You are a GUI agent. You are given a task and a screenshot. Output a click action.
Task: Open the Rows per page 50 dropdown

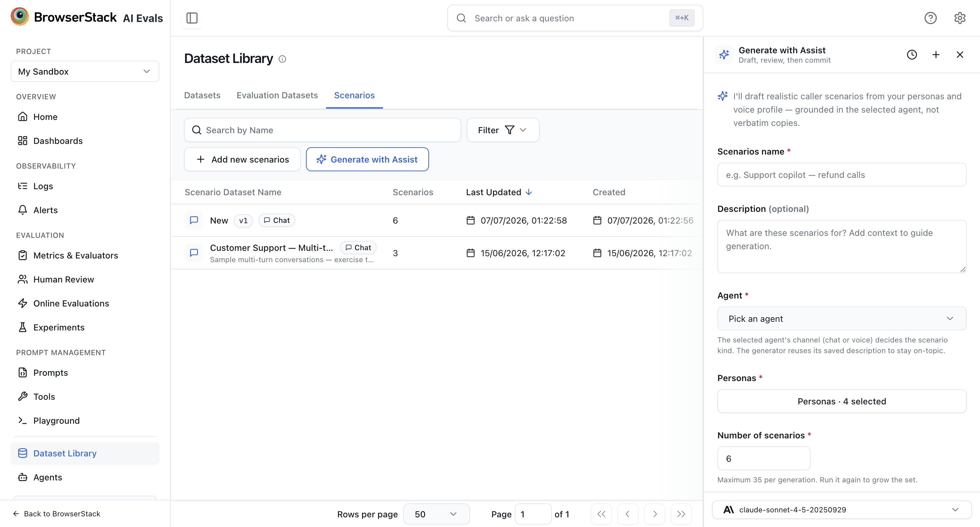coord(436,514)
